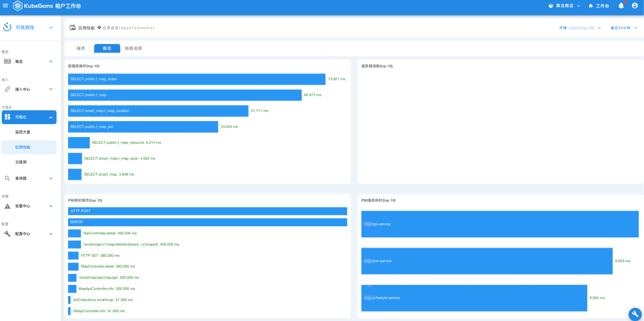Click the visualization grid icon
Screen dimensions: 644x321
(x=7, y=117)
